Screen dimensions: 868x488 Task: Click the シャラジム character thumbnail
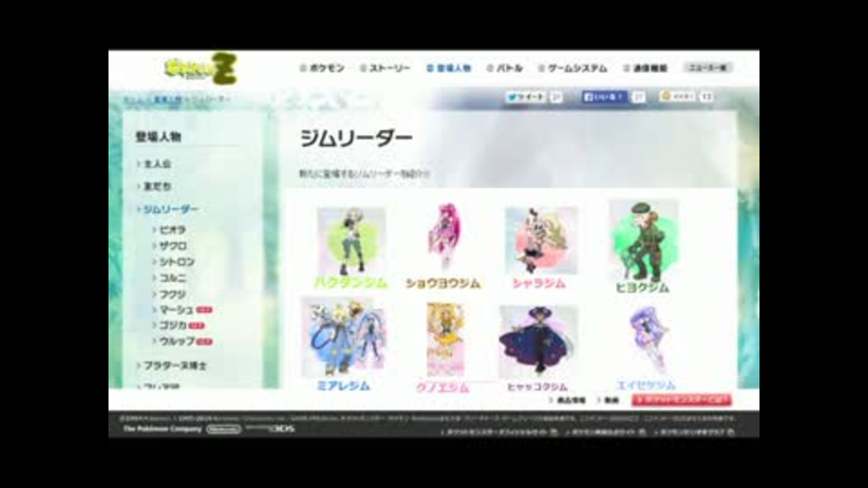[x=541, y=240]
